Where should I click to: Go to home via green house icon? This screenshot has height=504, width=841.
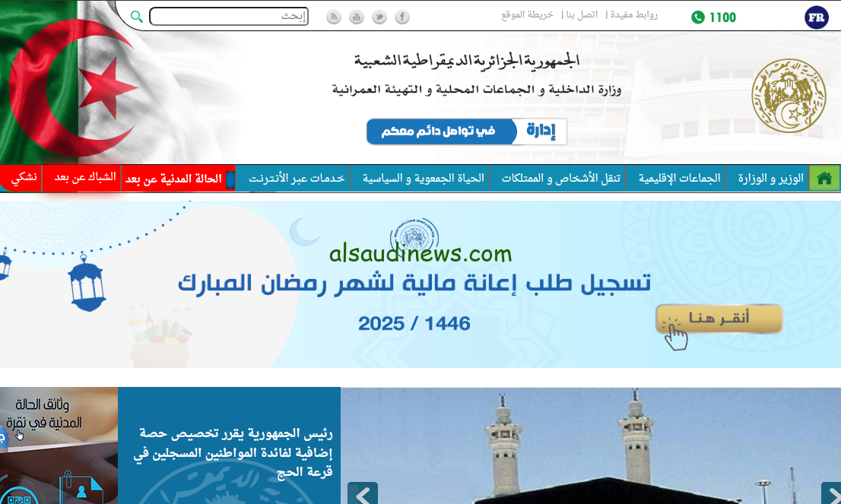tap(824, 179)
